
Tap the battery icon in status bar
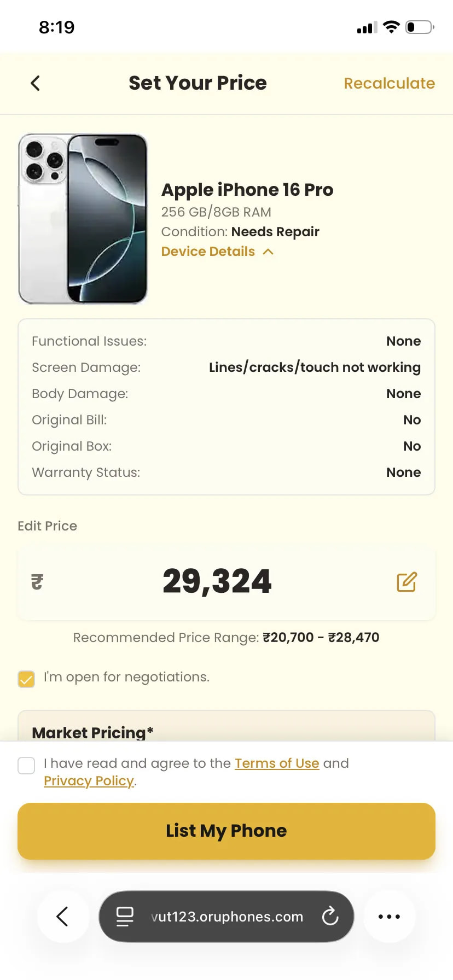point(419,27)
